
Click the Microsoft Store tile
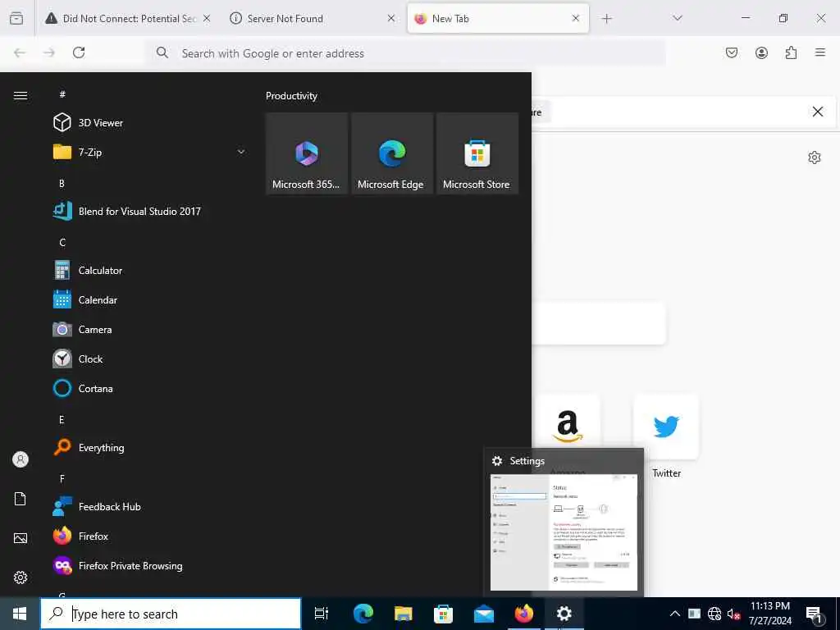point(477,153)
